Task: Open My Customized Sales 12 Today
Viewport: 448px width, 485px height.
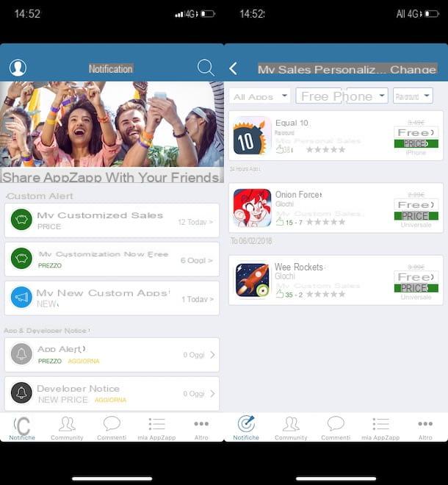Action: tap(112, 220)
